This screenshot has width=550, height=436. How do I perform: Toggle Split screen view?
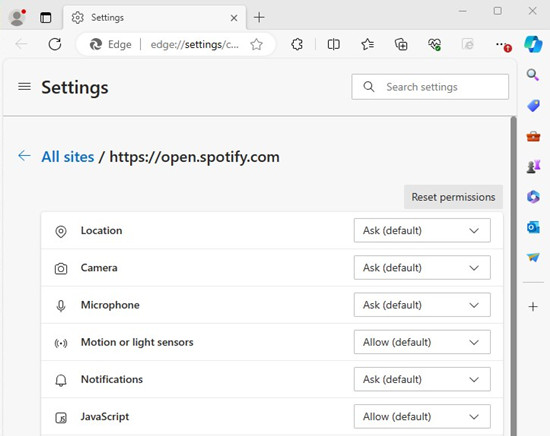point(333,45)
